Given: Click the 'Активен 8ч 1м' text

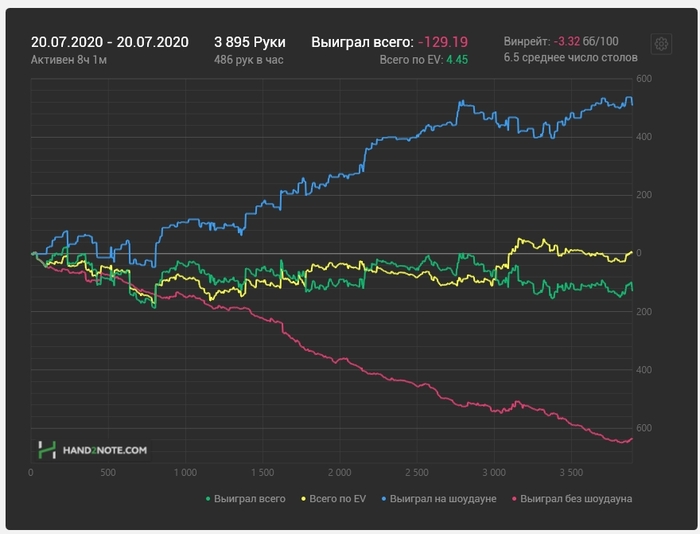Looking at the screenshot, I should (x=69, y=60).
